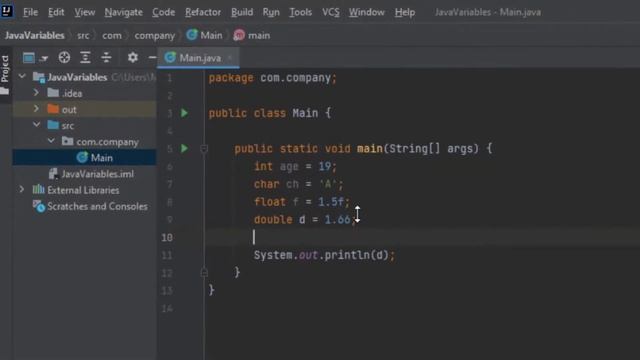
Task: Open the Navigate menu
Action: click(x=123, y=12)
